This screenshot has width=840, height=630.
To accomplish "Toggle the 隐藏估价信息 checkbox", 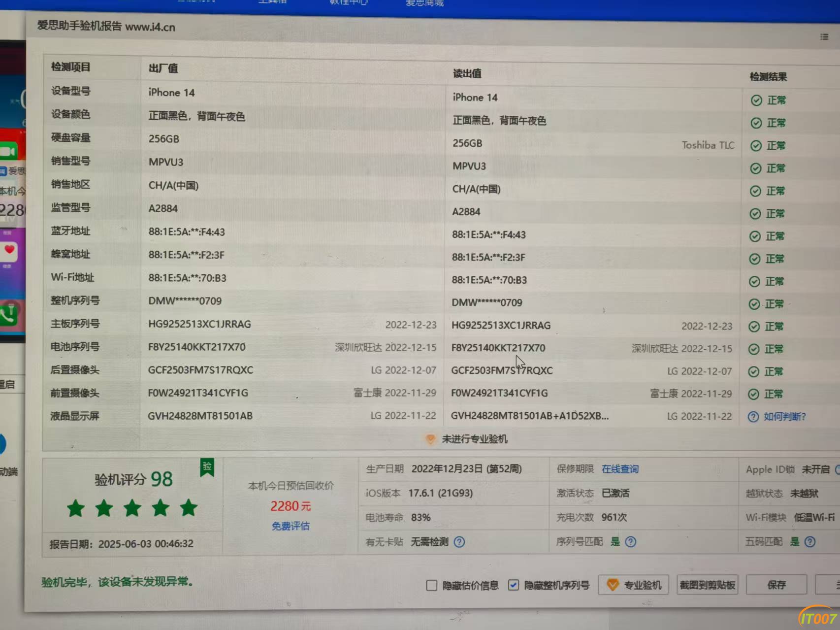I will point(432,585).
